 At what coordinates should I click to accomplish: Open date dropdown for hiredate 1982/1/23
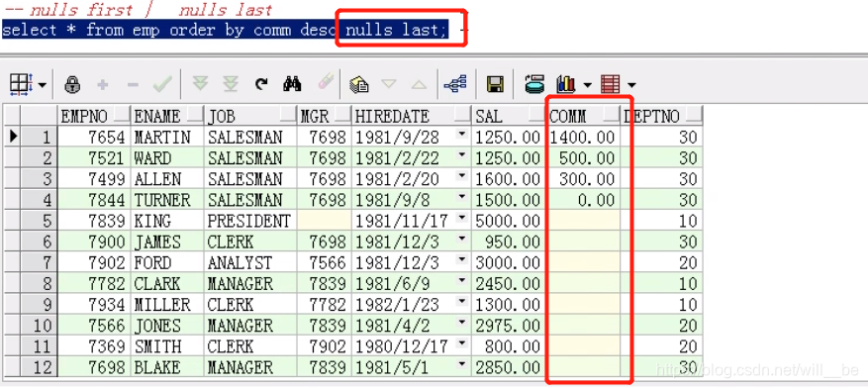click(x=461, y=302)
